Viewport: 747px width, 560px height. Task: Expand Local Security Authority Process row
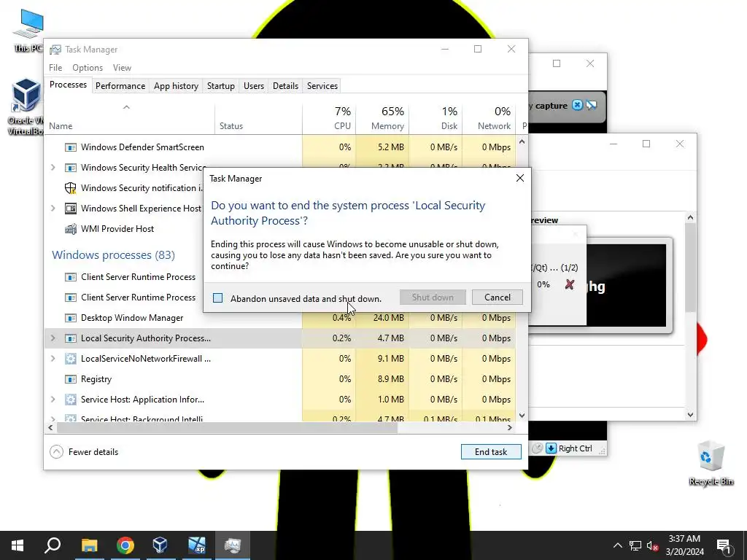tap(53, 338)
